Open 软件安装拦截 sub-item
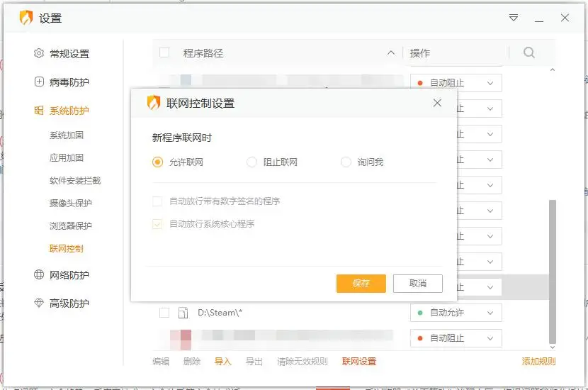The height and width of the screenshot is (390, 588). click(x=75, y=181)
